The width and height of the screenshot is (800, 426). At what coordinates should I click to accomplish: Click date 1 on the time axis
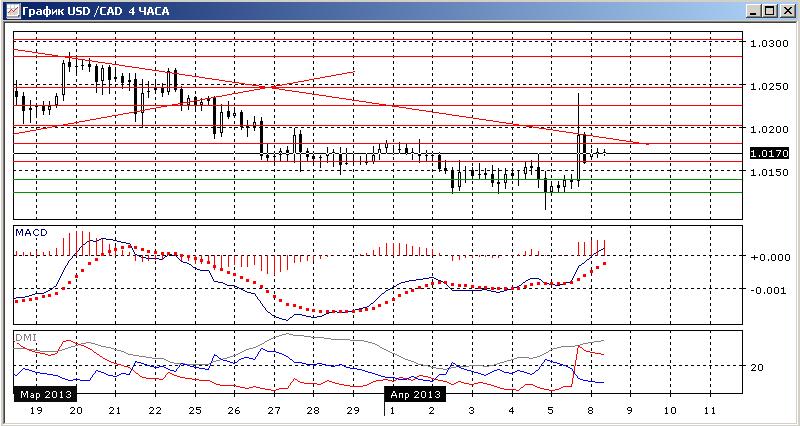392,410
